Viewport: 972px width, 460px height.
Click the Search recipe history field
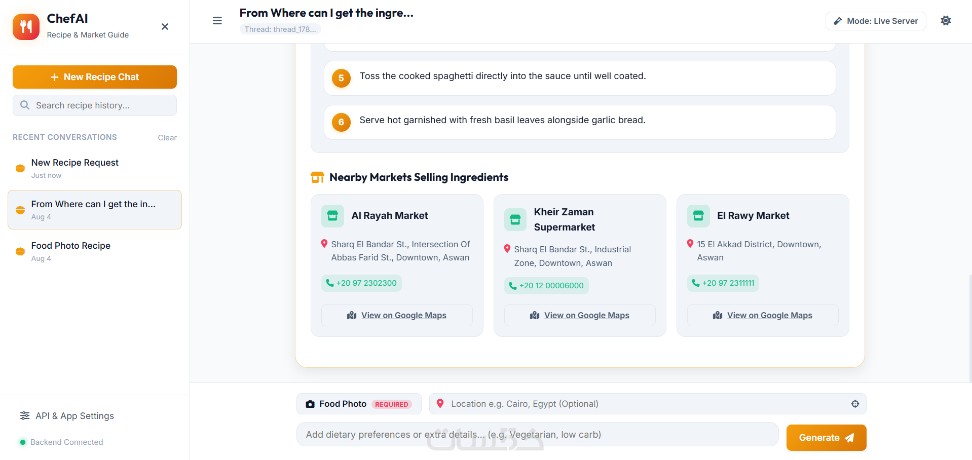tap(95, 105)
